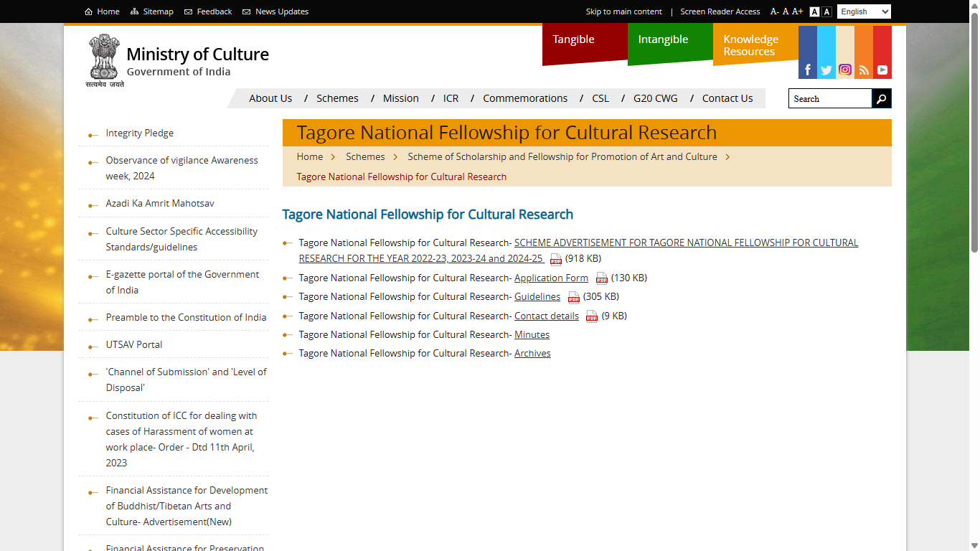Select Commemorations in the navigation bar
The height and width of the screenshot is (551, 980).
pyautogui.click(x=525, y=98)
